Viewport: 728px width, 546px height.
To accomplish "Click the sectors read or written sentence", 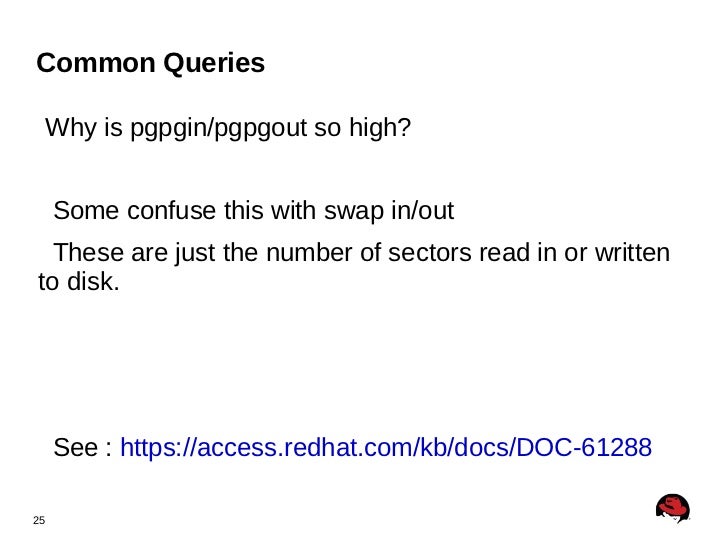I will 354,267.
